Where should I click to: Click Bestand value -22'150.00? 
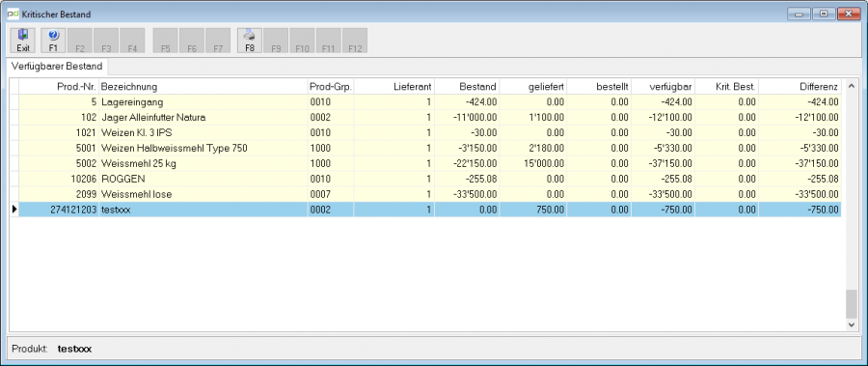(475, 163)
